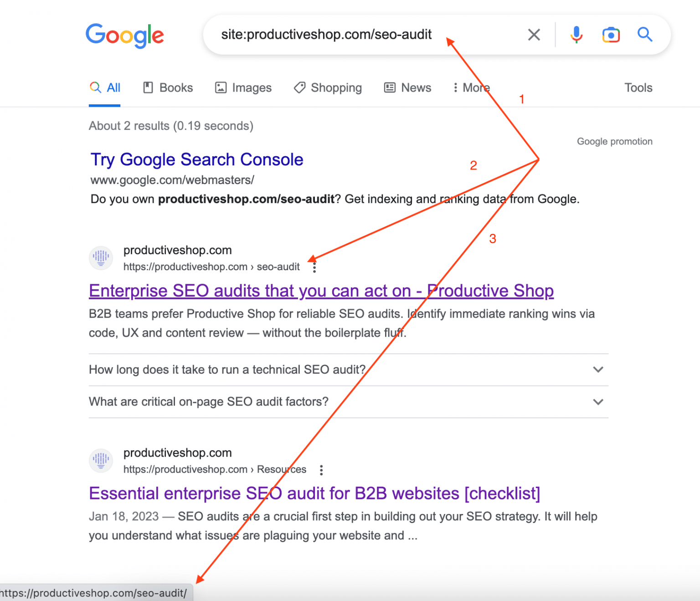Open Shopping results via its tag icon
Viewport: 700px width, 601px height.
pos(299,87)
